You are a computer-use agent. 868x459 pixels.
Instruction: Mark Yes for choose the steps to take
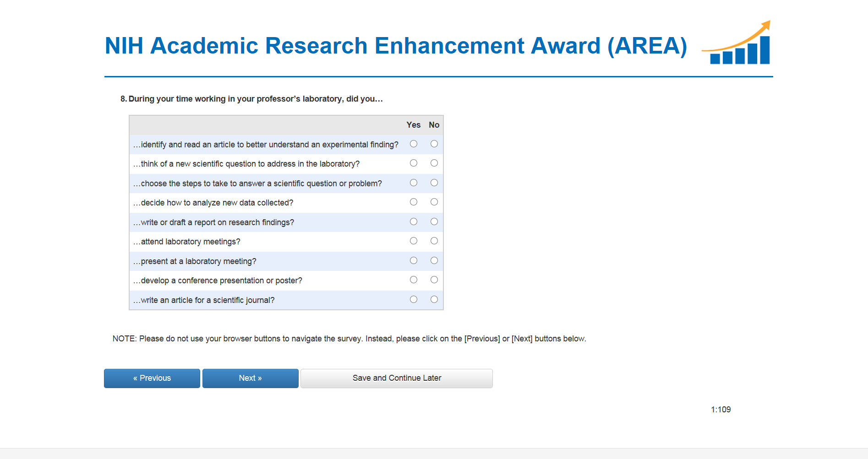click(x=414, y=183)
